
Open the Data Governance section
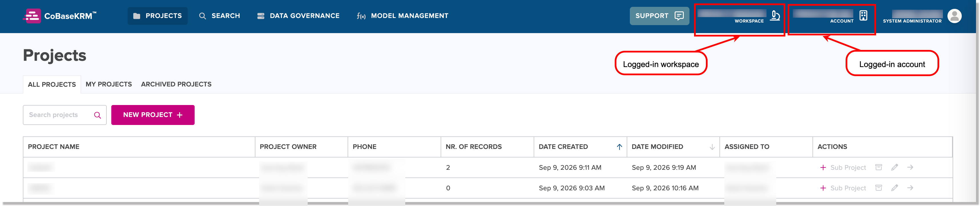coord(298,16)
